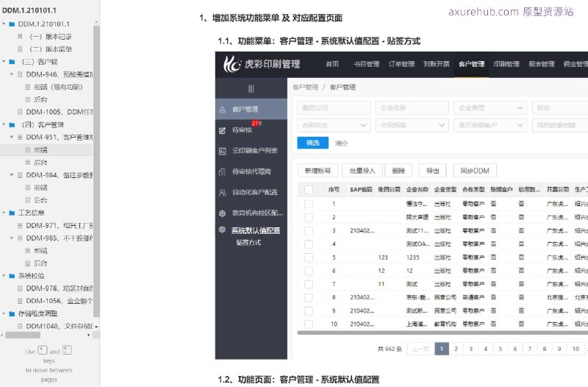The height and width of the screenshot is (387, 588).
Task: Click the 导出 button
Action: [x=433, y=171]
